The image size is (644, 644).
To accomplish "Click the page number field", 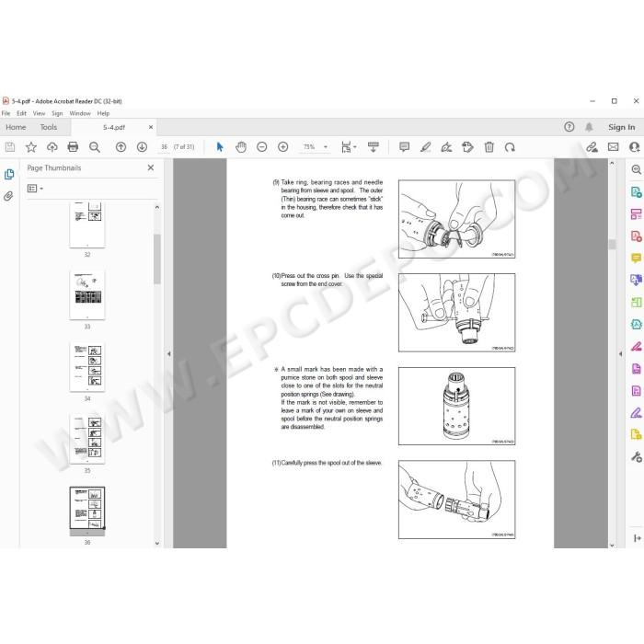I will [164, 147].
